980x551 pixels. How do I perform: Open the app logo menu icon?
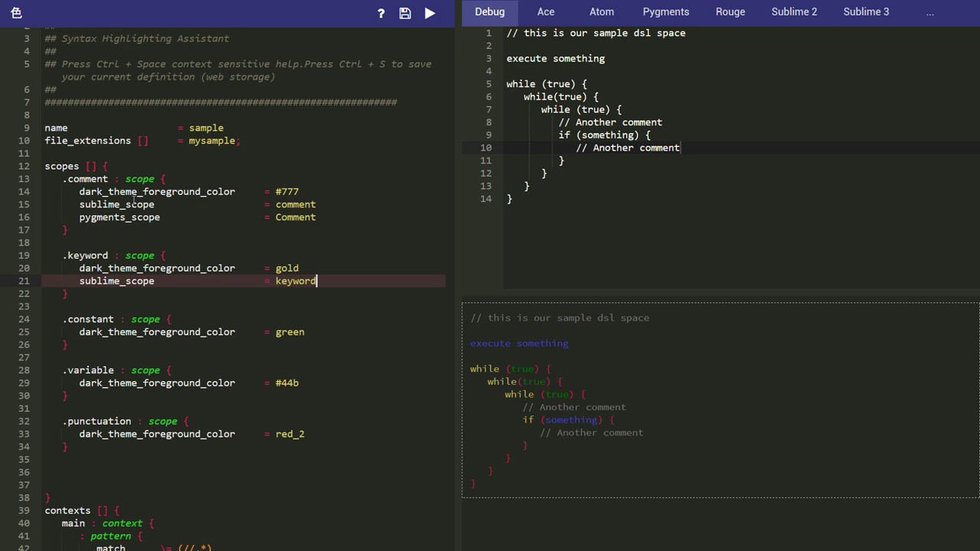[16, 13]
